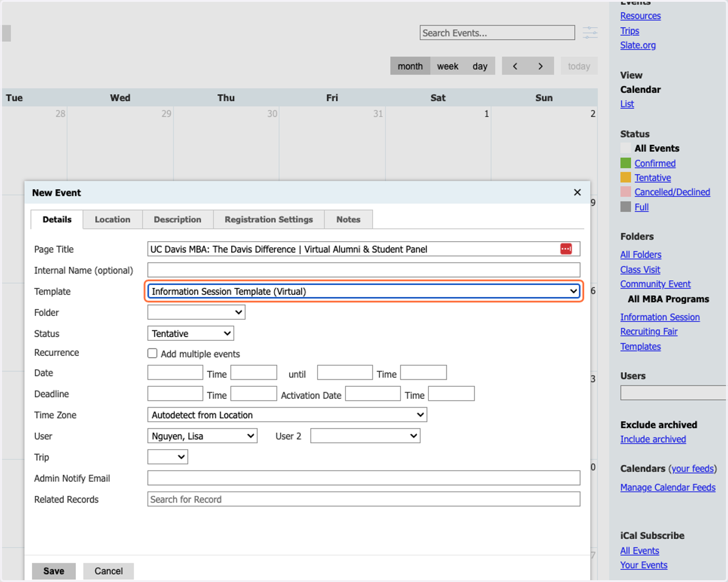Screen dimensions: 728x582
Task: Click Include archived link
Action: pos(653,440)
